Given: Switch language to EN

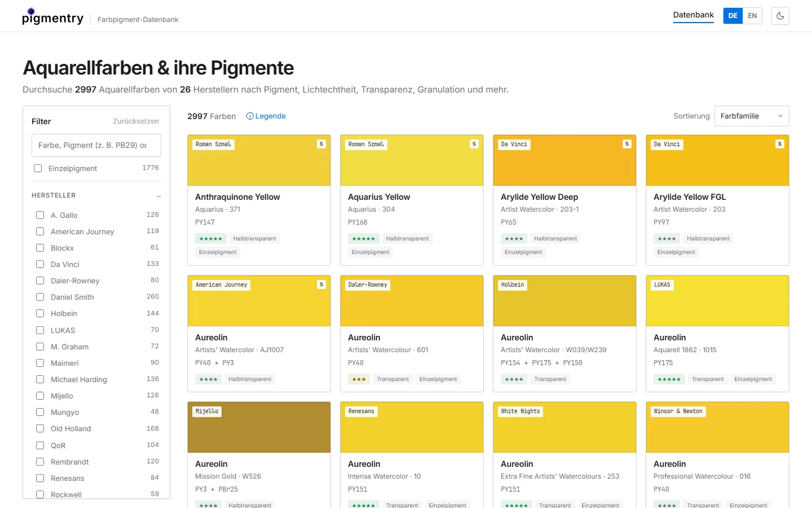Looking at the screenshot, I should pos(752,16).
